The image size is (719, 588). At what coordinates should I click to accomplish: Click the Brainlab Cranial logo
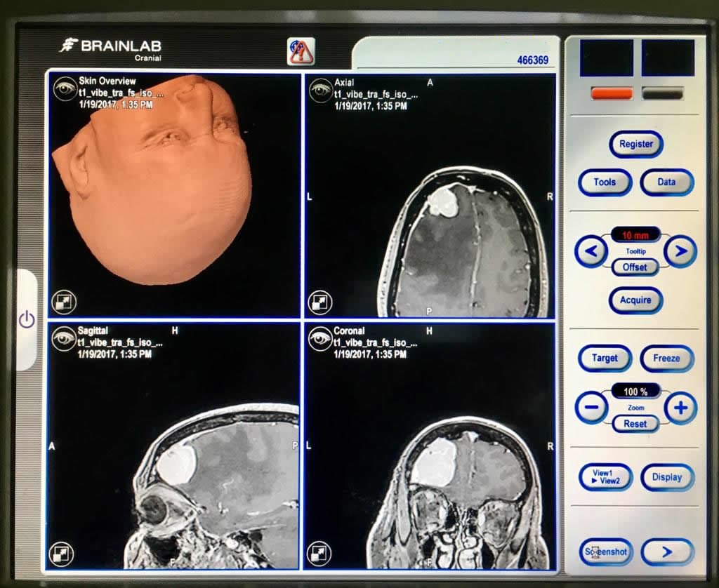point(112,50)
